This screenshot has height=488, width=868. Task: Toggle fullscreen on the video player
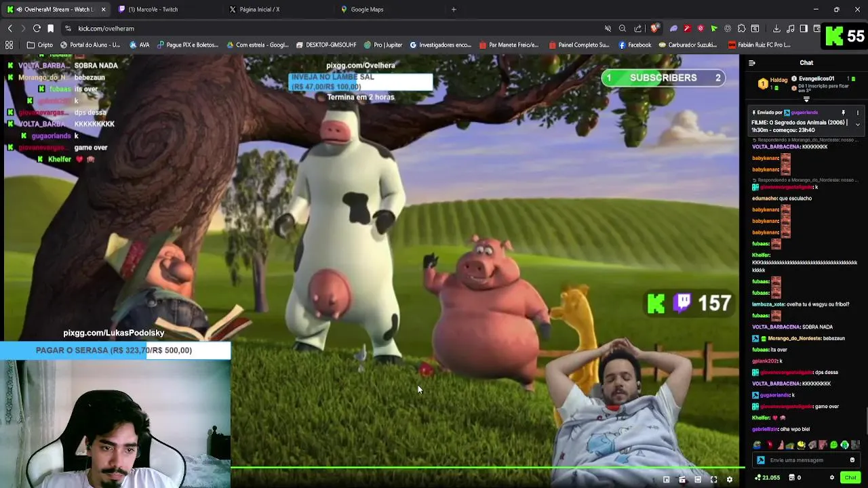[x=713, y=479]
